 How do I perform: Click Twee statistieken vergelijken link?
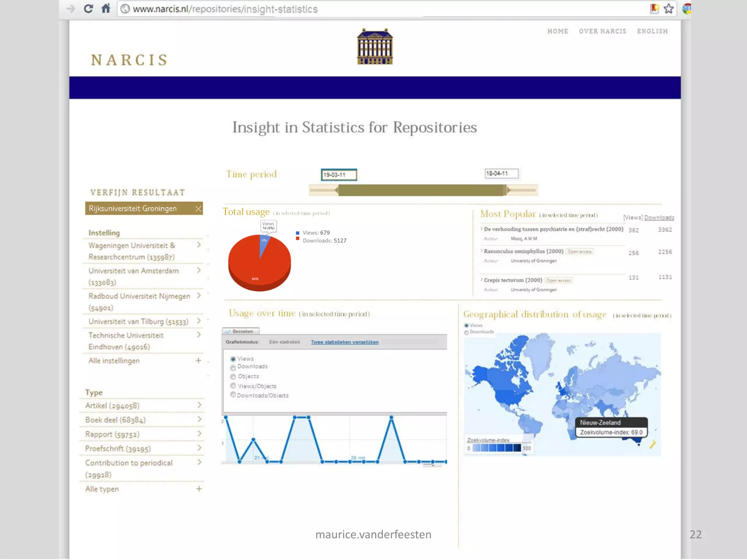point(345,342)
